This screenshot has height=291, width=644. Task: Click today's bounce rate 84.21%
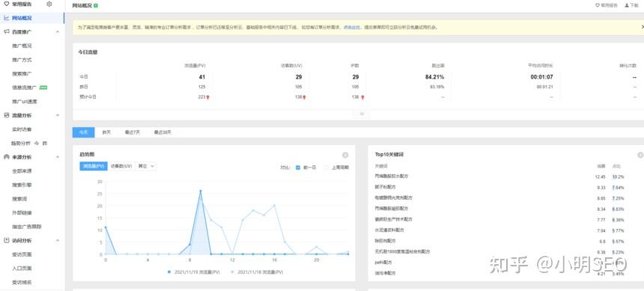pos(434,77)
